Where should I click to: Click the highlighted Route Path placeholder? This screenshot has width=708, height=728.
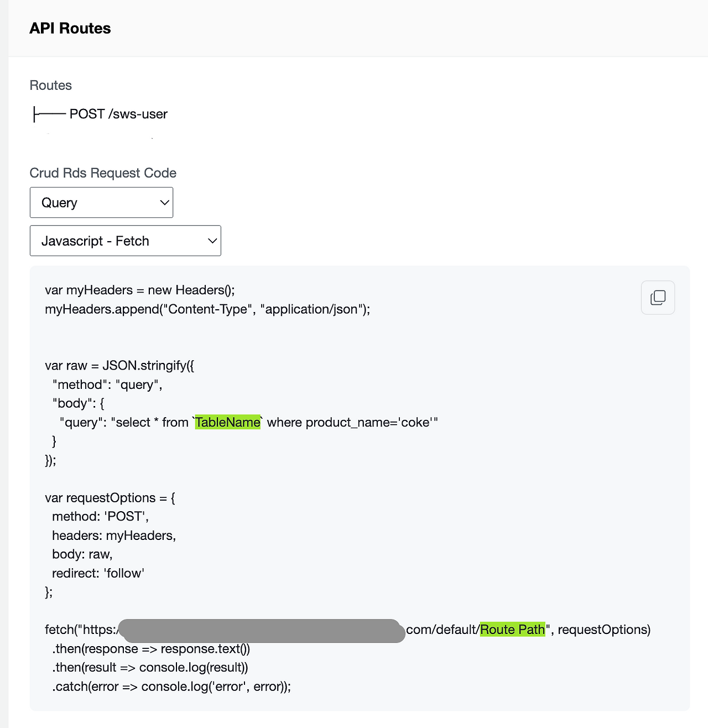[512, 630]
